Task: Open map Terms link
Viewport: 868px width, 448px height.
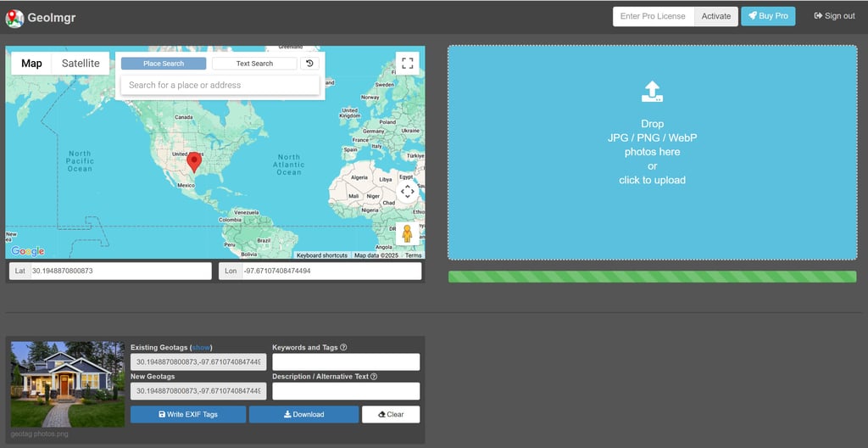Action: point(413,255)
